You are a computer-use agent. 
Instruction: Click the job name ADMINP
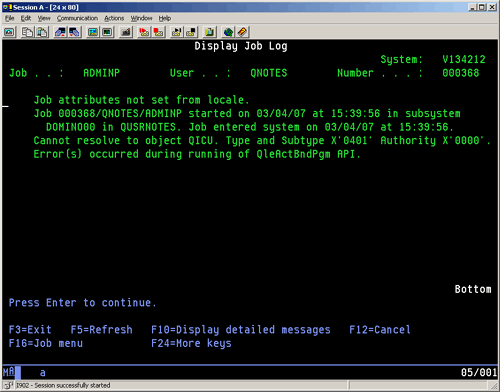coord(101,73)
